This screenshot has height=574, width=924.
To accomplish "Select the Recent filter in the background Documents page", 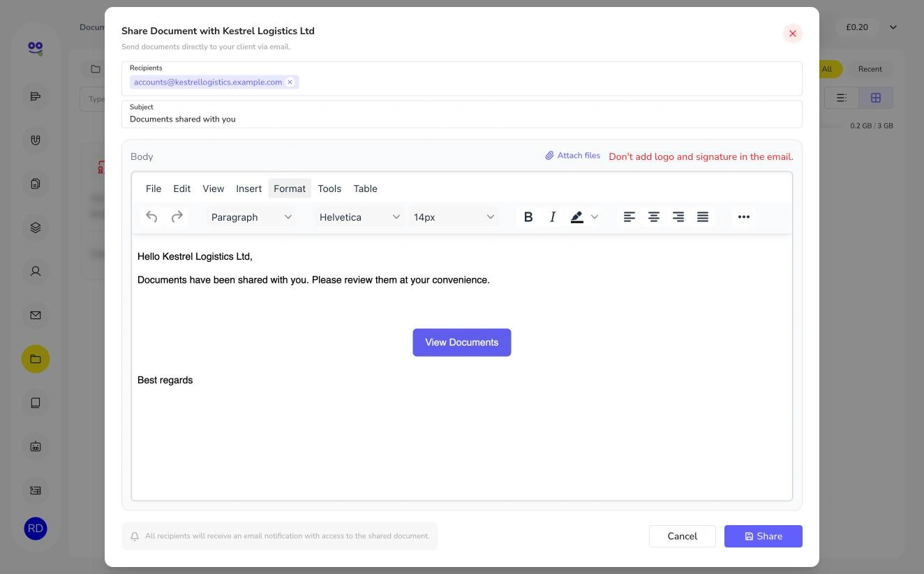I will tap(870, 69).
